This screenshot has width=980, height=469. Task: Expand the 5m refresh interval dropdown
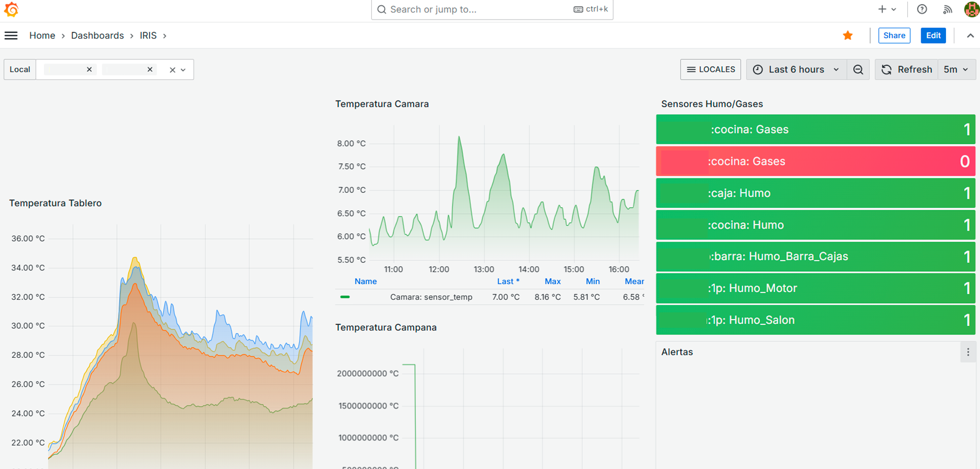(956, 70)
